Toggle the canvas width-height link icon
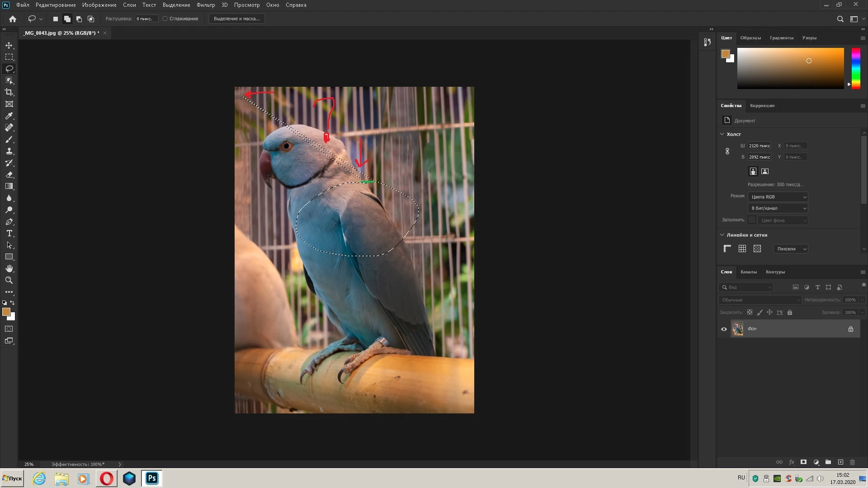 [x=727, y=151]
